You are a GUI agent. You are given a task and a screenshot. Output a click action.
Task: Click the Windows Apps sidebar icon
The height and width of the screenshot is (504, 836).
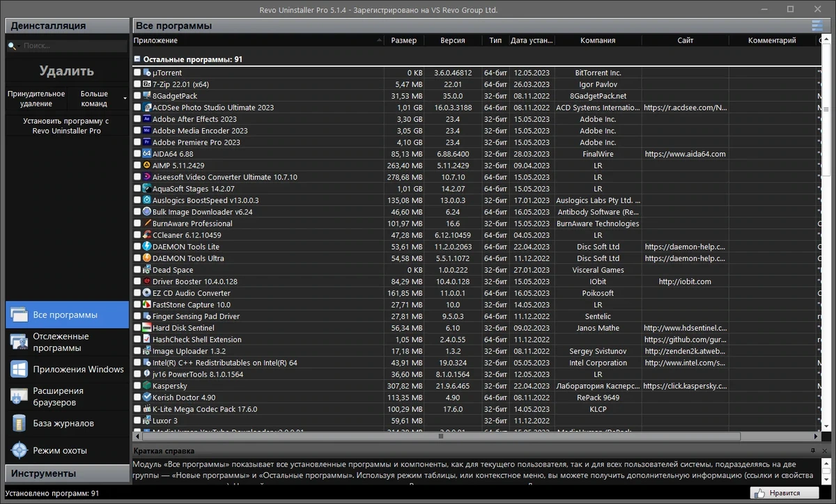(19, 369)
